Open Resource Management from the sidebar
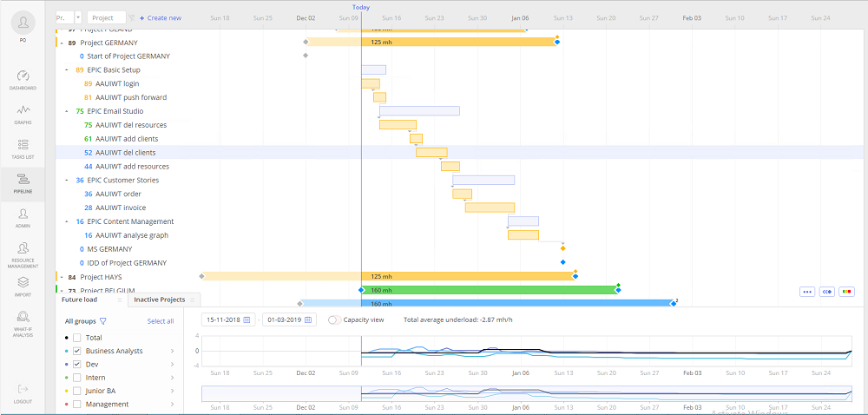This screenshot has height=415, width=868. tap(23, 254)
